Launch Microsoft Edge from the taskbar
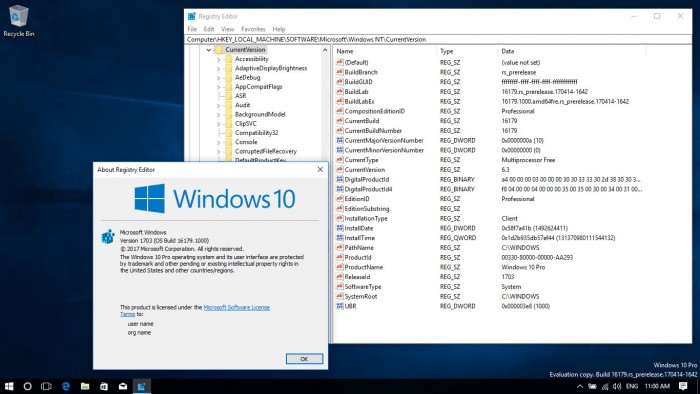700x394 pixels. pyautogui.click(x=66, y=386)
